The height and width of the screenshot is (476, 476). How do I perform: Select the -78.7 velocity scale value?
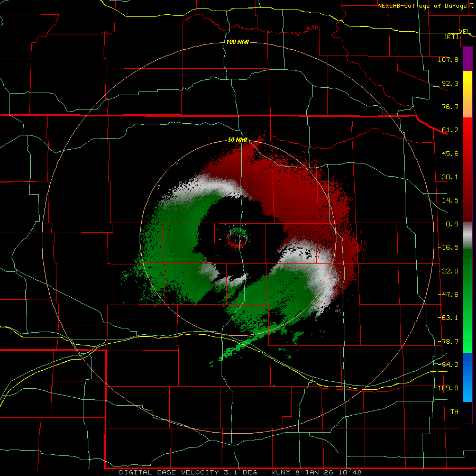tap(448, 342)
